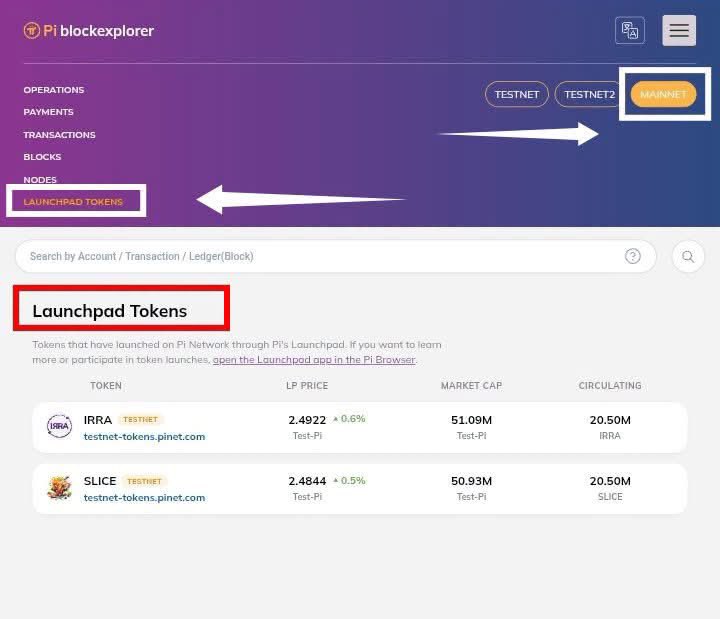This screenshot has height=619, width=720.
Task: Switch to the TESTNET2 network
Action: pyautogui.click(x=589, y=94)
